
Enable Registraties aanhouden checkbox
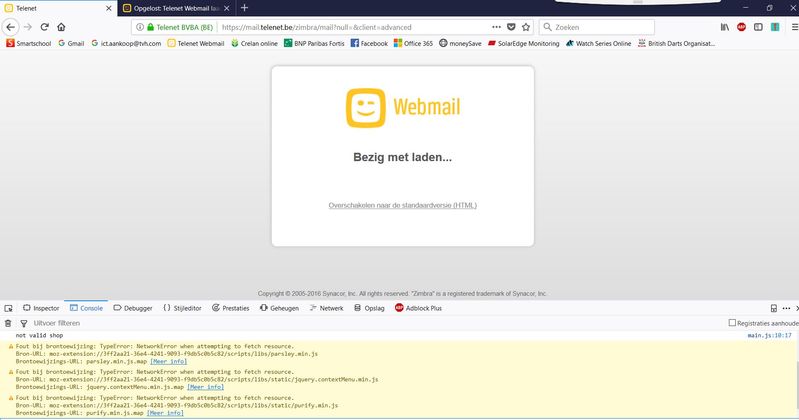[732, 323]
